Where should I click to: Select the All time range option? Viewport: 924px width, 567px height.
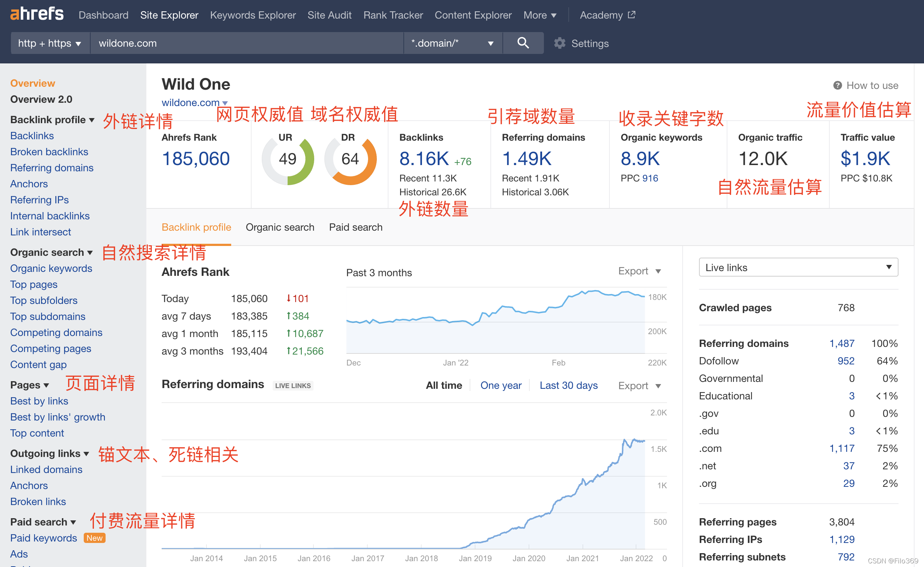444,386
